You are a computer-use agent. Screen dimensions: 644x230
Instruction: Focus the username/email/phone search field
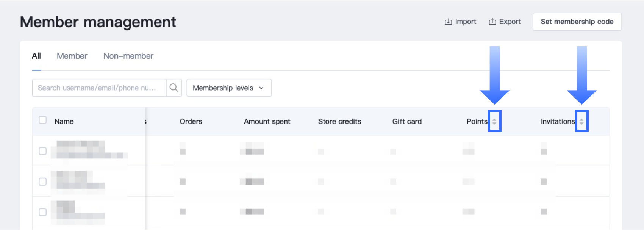99,88
